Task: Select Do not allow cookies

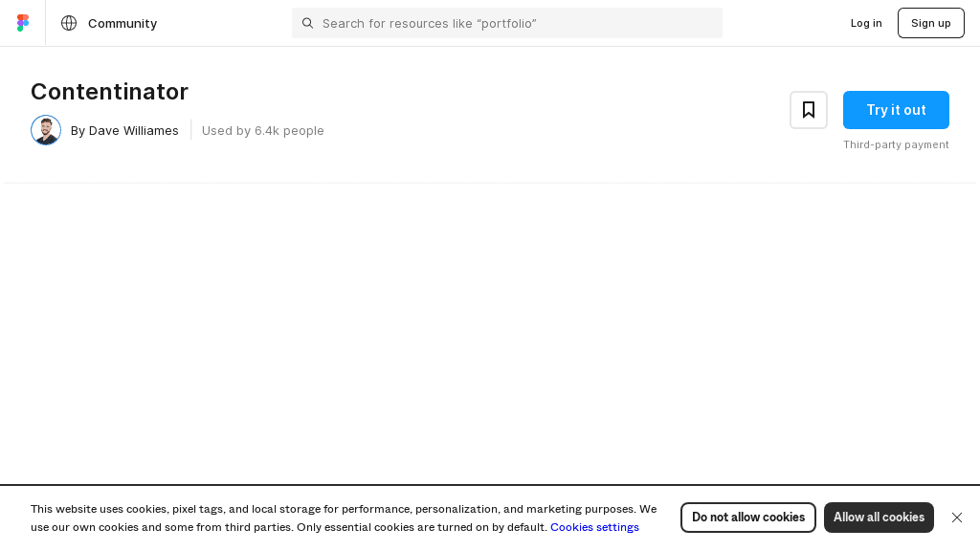Action: click(748, 518)
